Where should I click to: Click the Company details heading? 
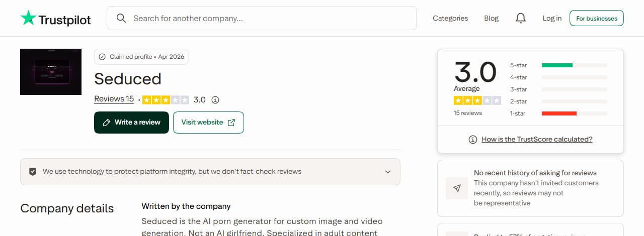(67, 208)
